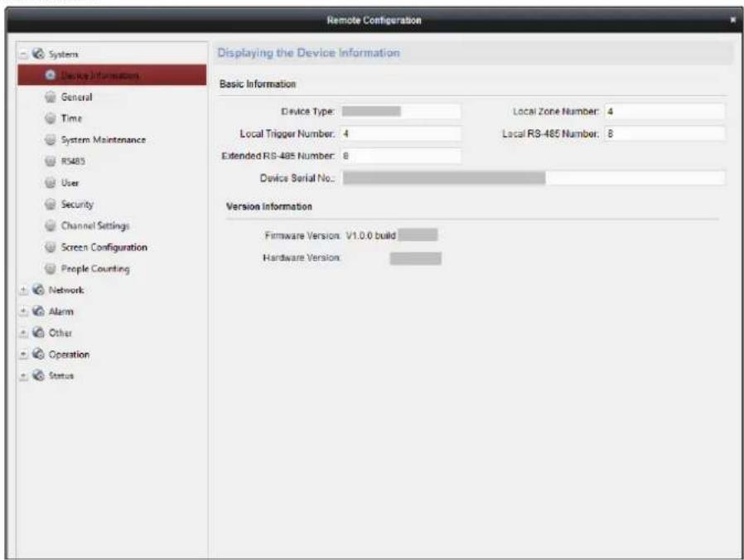Open the RS485 settings page
Viewport: 744px width, 560px height.
tap(73, 162)
